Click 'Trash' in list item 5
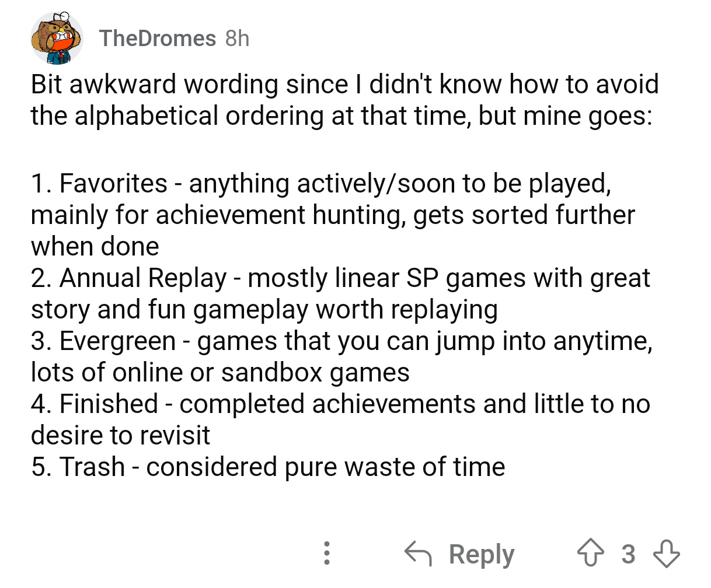This screenshot has height=588, width=711. coord(92,467)
